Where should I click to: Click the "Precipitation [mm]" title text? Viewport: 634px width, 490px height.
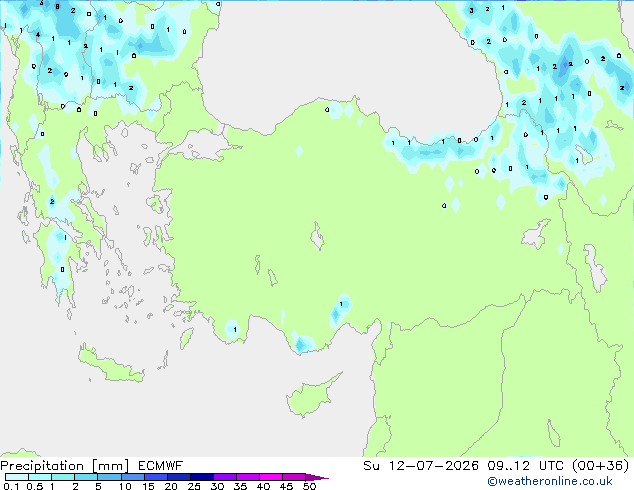coord(64,466)
